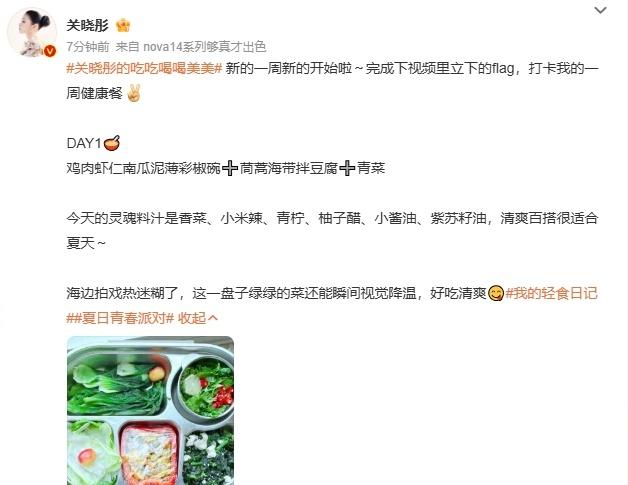The image size is (628, 485).
Task: Click the collapse arrow after 收起
Action: pos(213,318)
